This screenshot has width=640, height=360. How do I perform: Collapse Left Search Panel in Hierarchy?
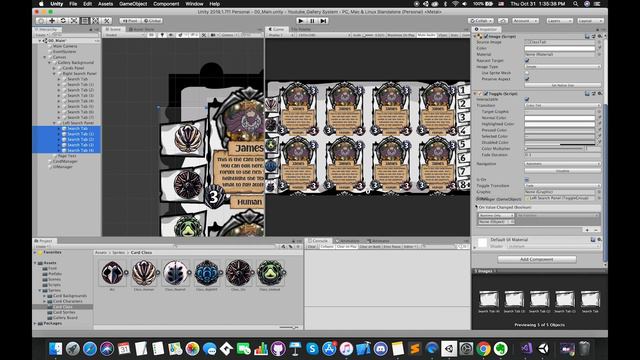pos(54,123)
